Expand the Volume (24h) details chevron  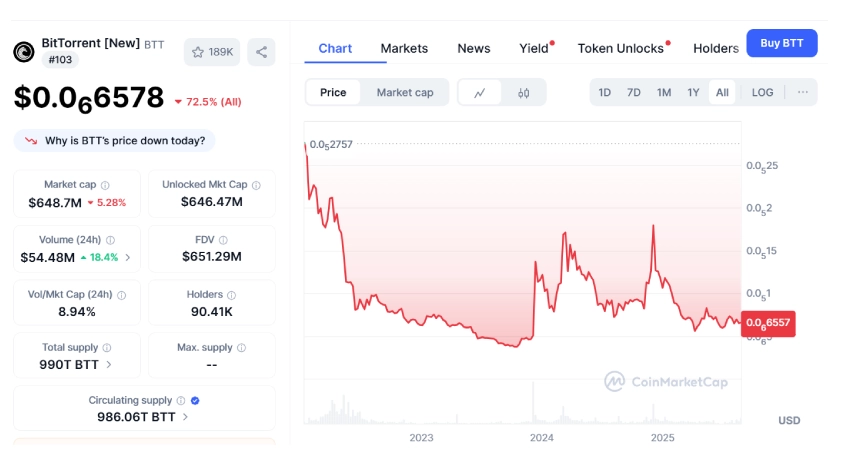pyautogui.click(x=128, y=257)
